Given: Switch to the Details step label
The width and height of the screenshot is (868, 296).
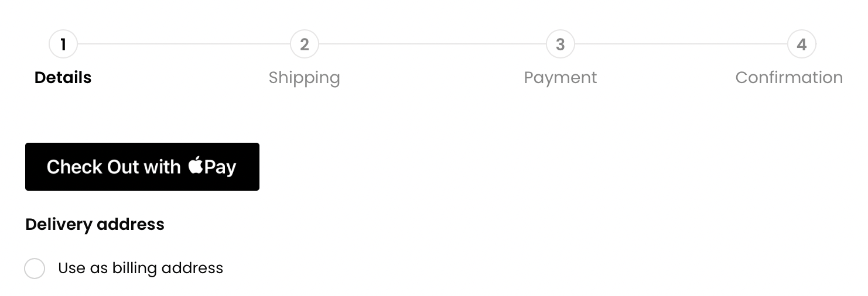Looking at the screenshot, I should [63, 77].
